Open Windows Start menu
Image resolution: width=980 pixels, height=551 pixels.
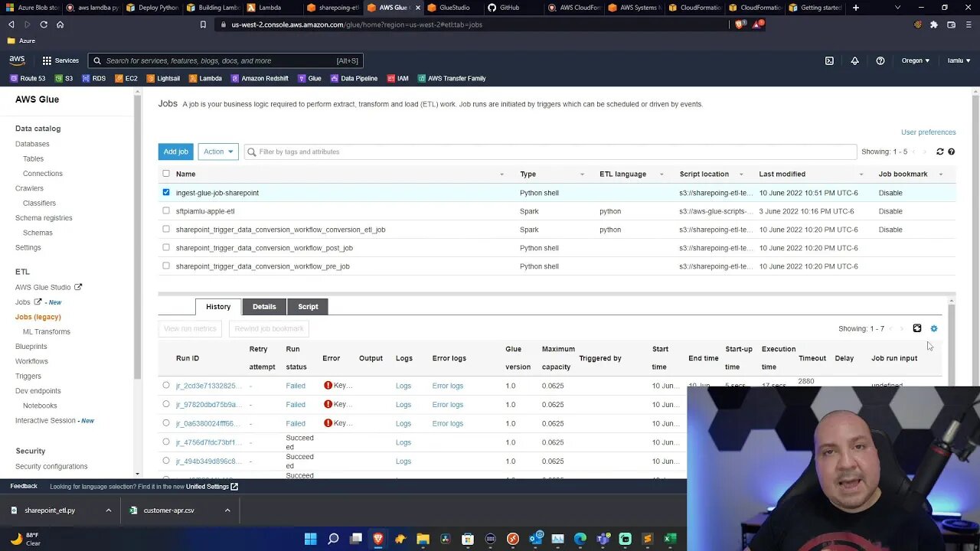[311, 539]
